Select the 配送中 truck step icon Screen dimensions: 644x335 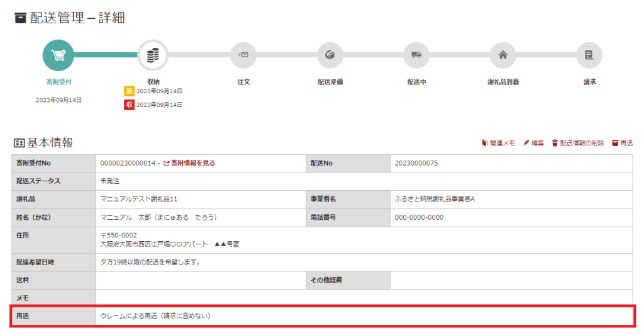tap(416, 55)
